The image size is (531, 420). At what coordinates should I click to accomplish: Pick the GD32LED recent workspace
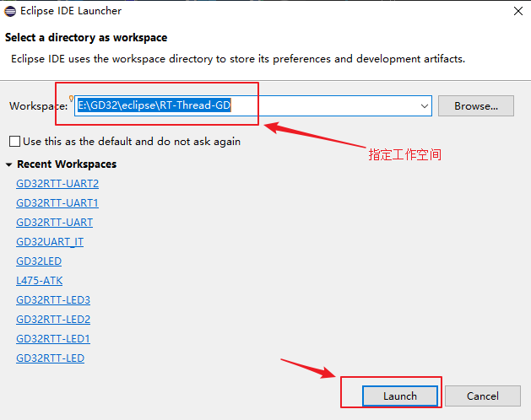39,261
